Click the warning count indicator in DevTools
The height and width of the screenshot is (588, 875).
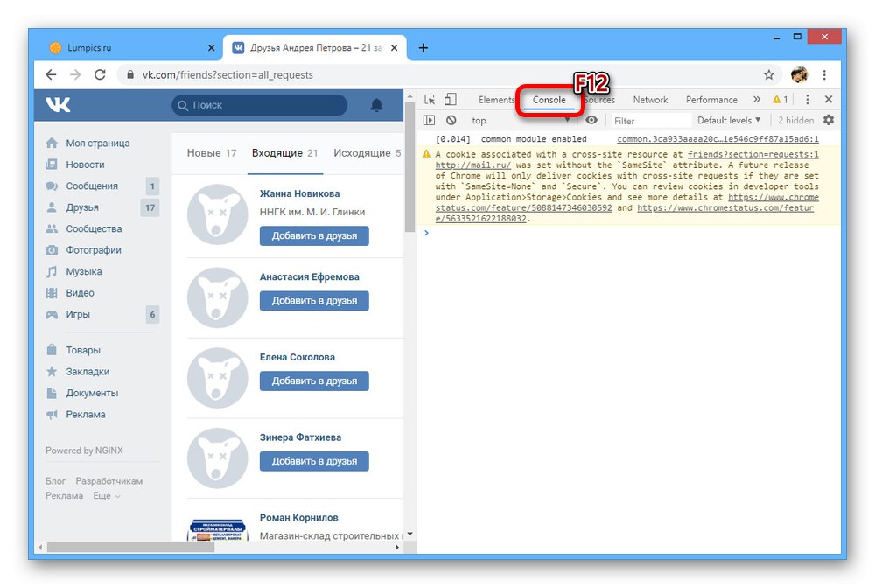point(777,99)
